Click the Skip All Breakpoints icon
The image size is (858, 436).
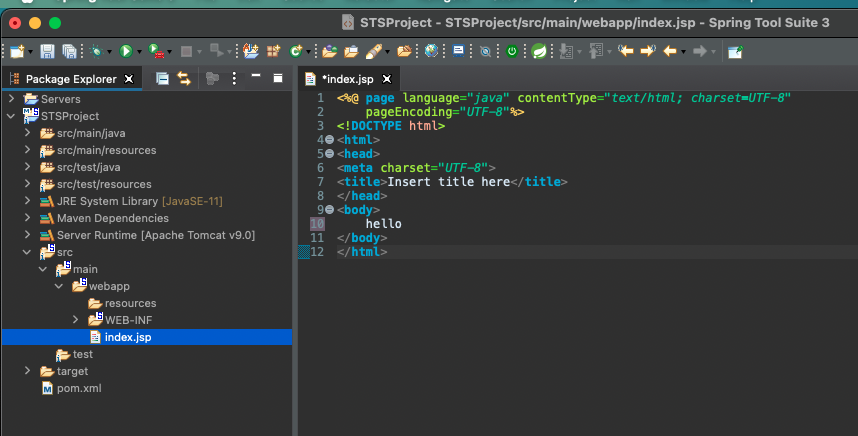485,51
